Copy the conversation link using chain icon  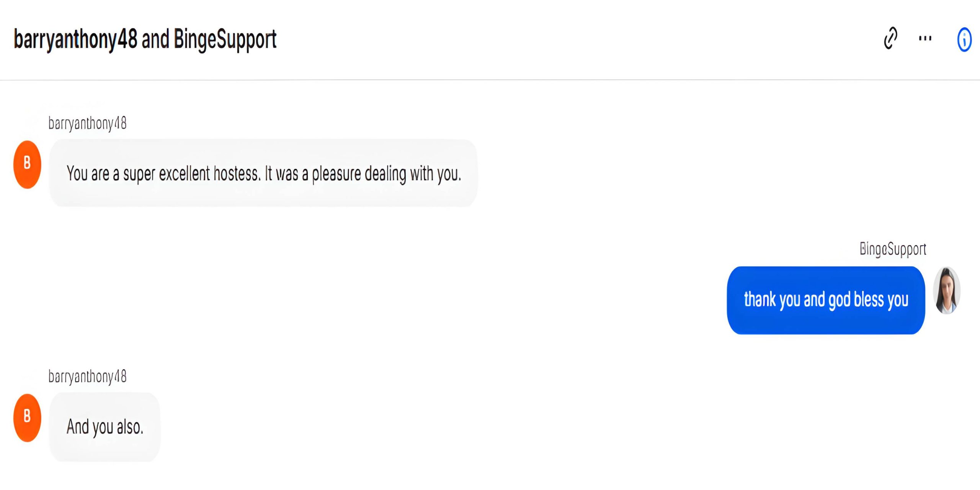[x=890, y=38]
